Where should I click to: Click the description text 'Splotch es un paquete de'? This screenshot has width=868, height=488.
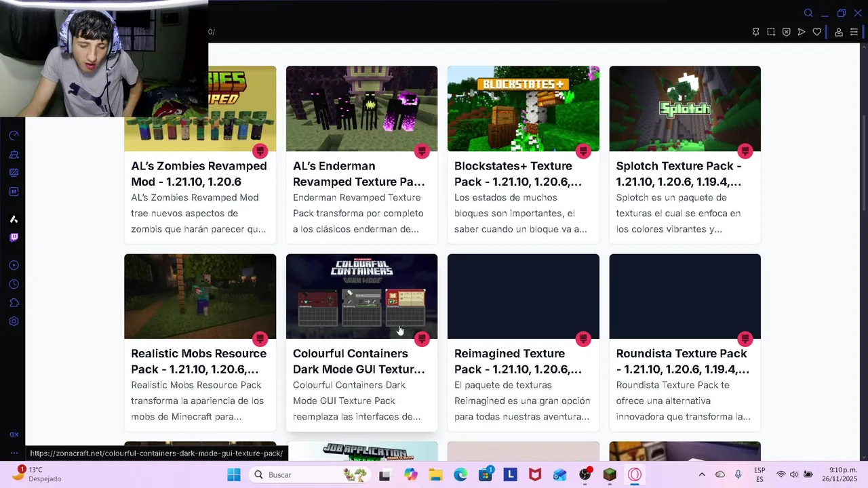[671, 197]
